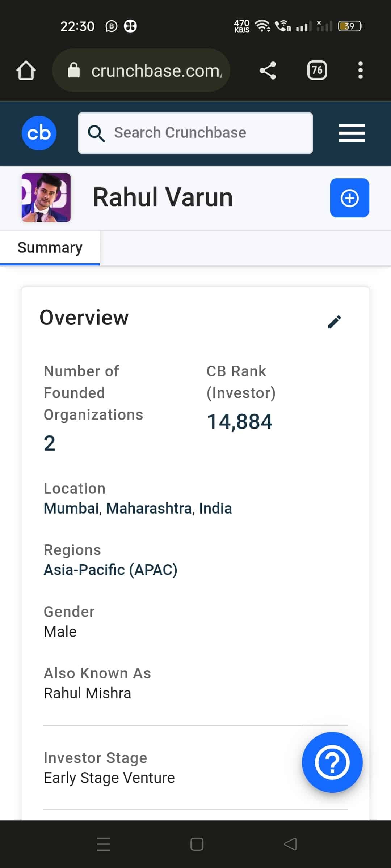Open the crunchbase.com URL bar
This screenshot has height=868, width=391.
141,70
